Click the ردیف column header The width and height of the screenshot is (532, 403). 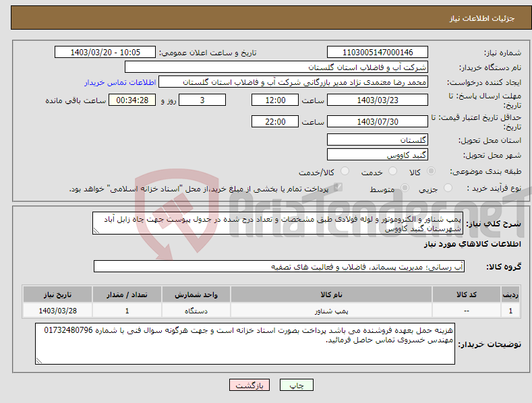(510, 294)
